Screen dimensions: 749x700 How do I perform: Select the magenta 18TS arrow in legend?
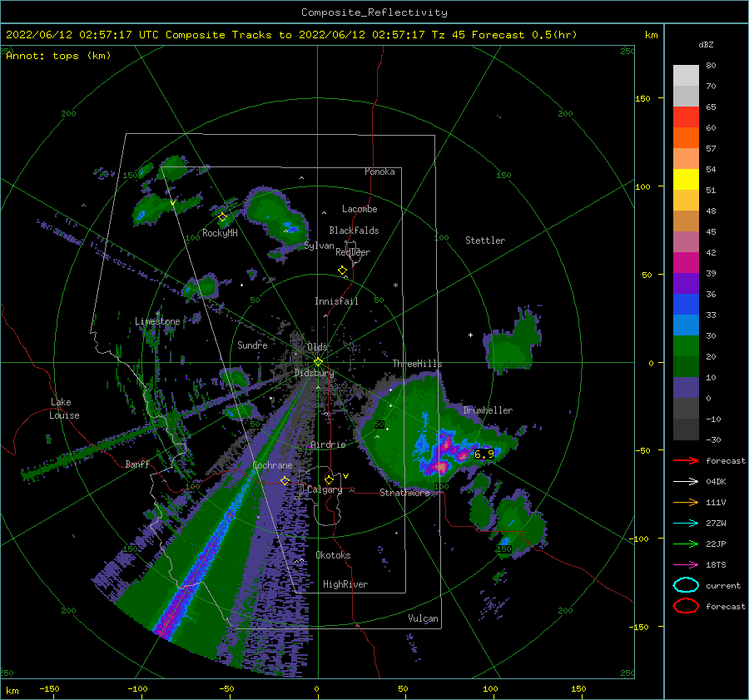click(x=686, y=565)
